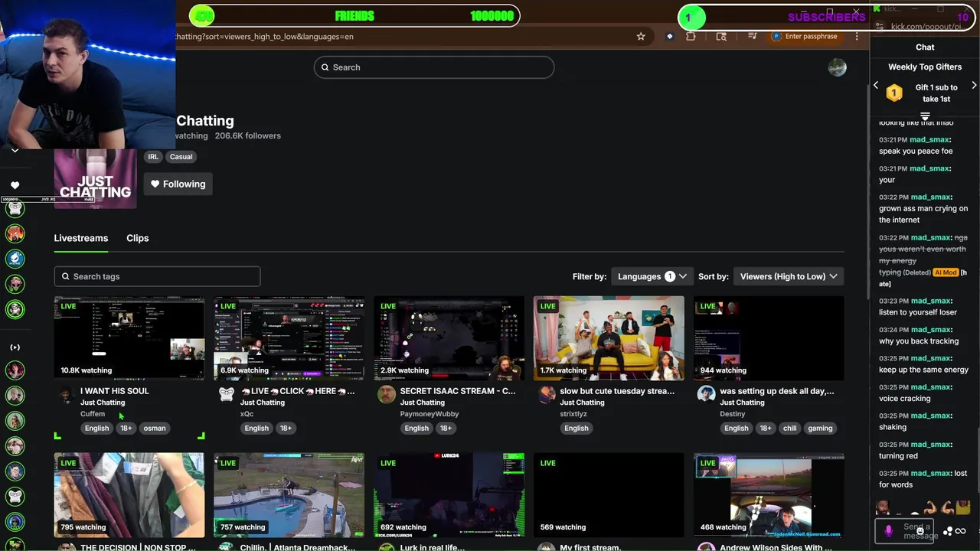Expand the Languages filter dropdown

point(652,276)
